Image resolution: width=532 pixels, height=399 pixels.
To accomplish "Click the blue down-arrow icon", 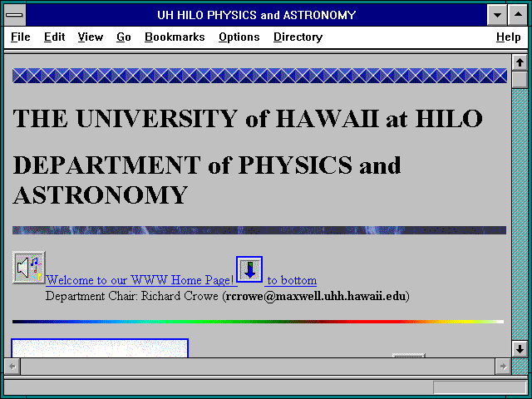I will [249, 269].
